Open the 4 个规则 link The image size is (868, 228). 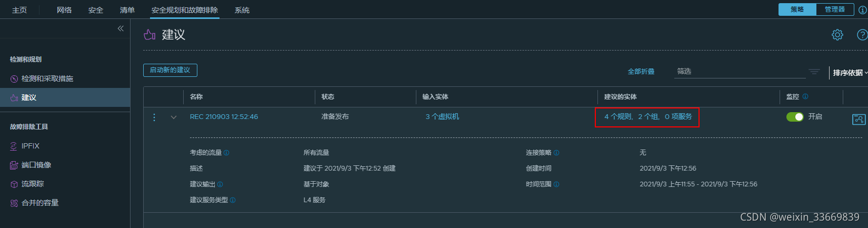[x=618, y=116]
